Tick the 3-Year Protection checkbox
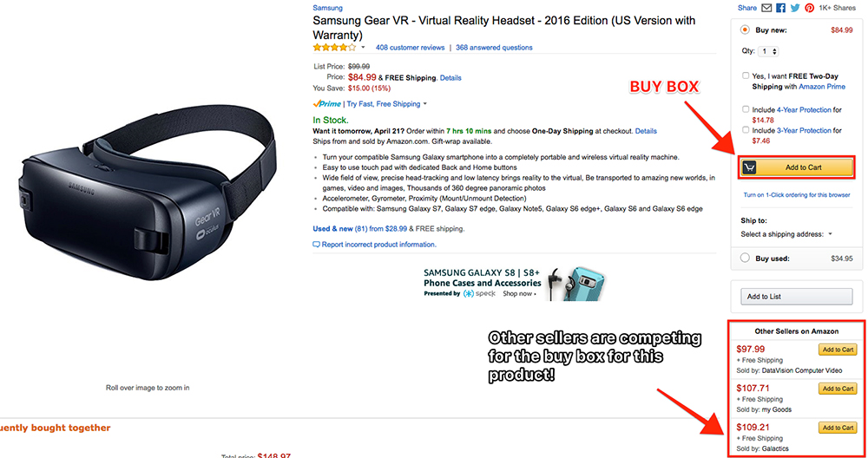 click(x=746, y=130)
